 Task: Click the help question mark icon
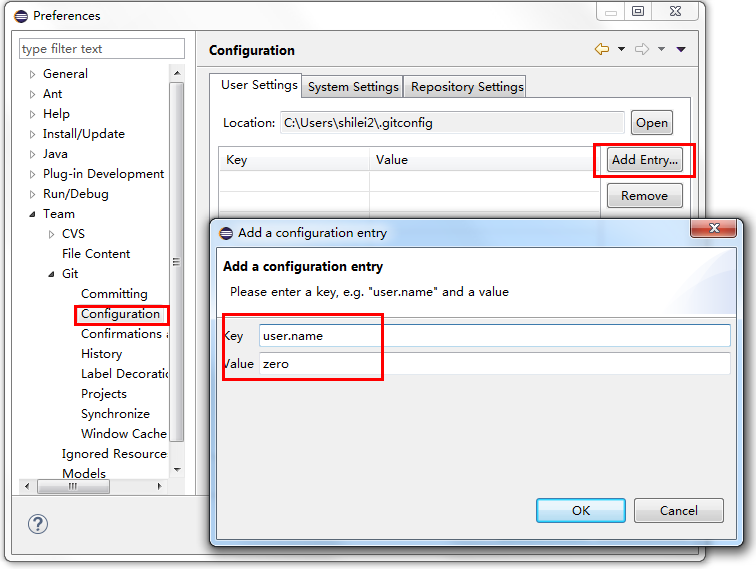point(38,524)
